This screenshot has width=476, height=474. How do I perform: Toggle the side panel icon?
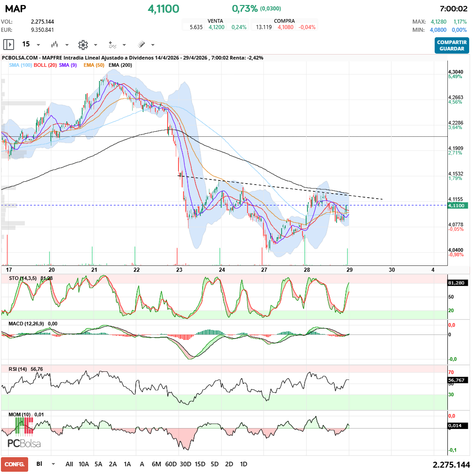click(x=9, y=45)
